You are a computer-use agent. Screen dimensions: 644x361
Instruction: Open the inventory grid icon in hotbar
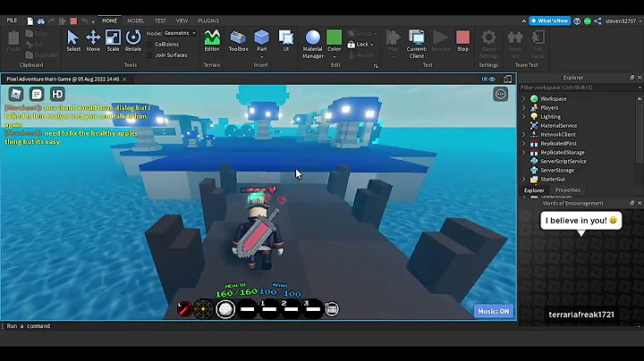332,309
